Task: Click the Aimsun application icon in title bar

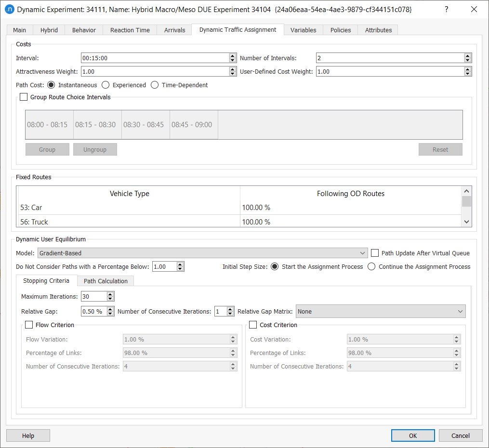Action: pyautogui.click(x=9, y=10)
